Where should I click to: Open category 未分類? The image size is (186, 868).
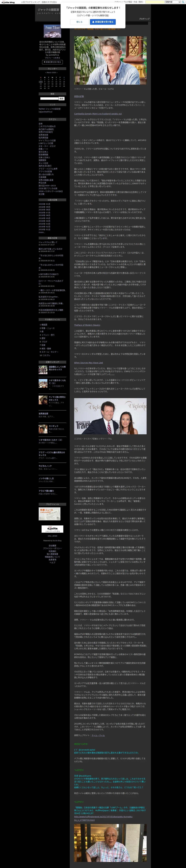42,194
